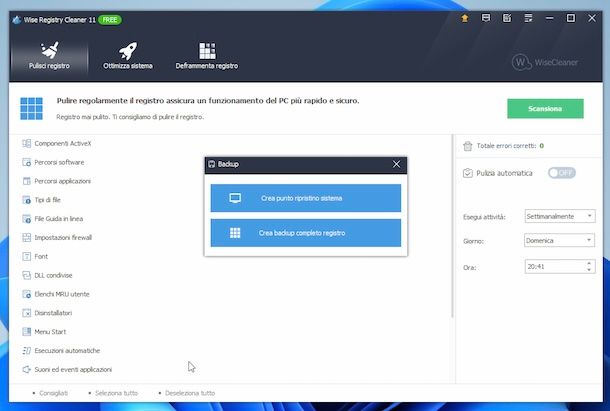Click the Componenti ActiveX icon
This screenshot has height=411, width=610.
point(26,143)
